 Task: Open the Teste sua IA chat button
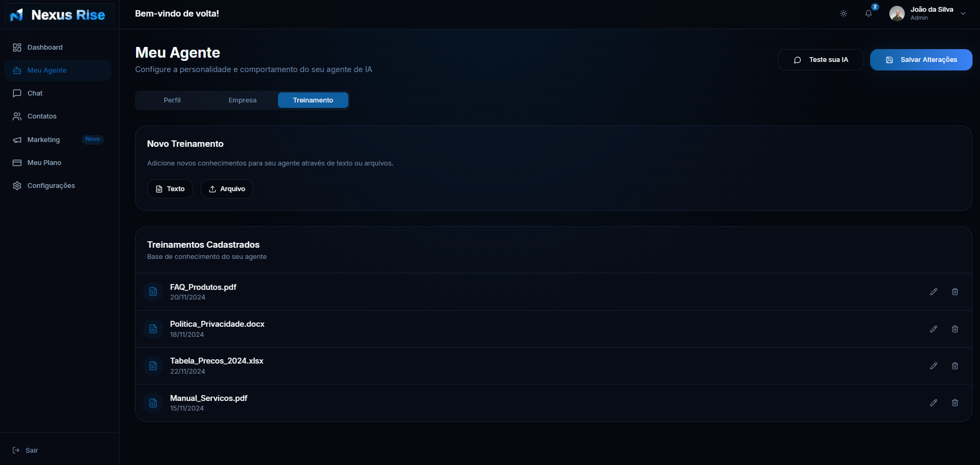(820, 60)
